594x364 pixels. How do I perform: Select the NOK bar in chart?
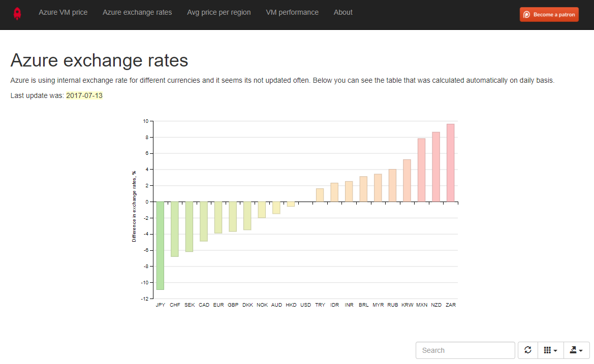click(262, 210)
